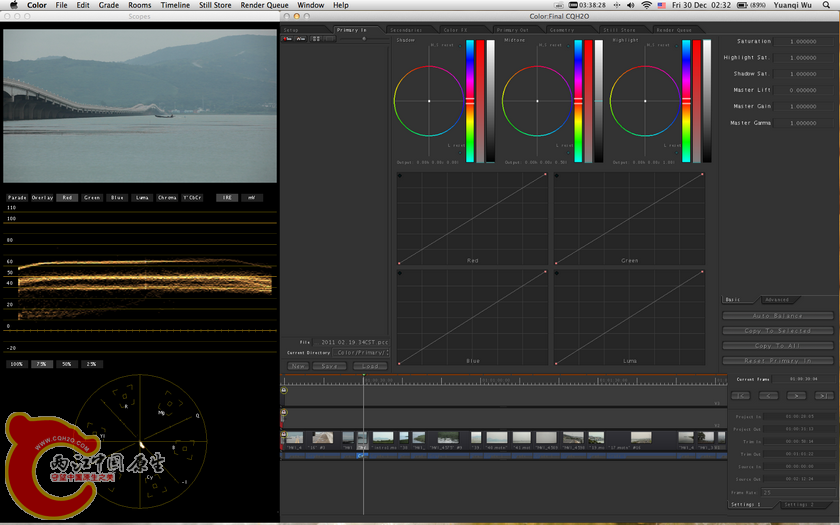Switch to the Secondaries room tab
The image size is (840, 525).
[409, 30]
